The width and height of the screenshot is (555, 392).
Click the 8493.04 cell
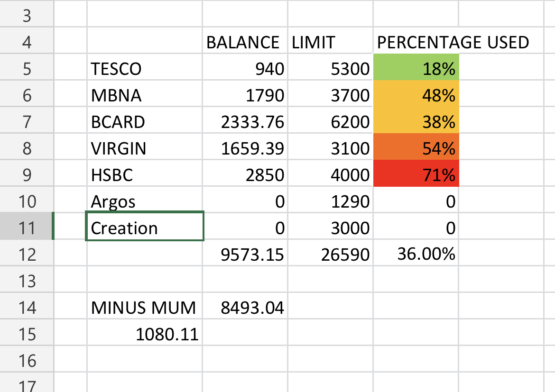245,306
